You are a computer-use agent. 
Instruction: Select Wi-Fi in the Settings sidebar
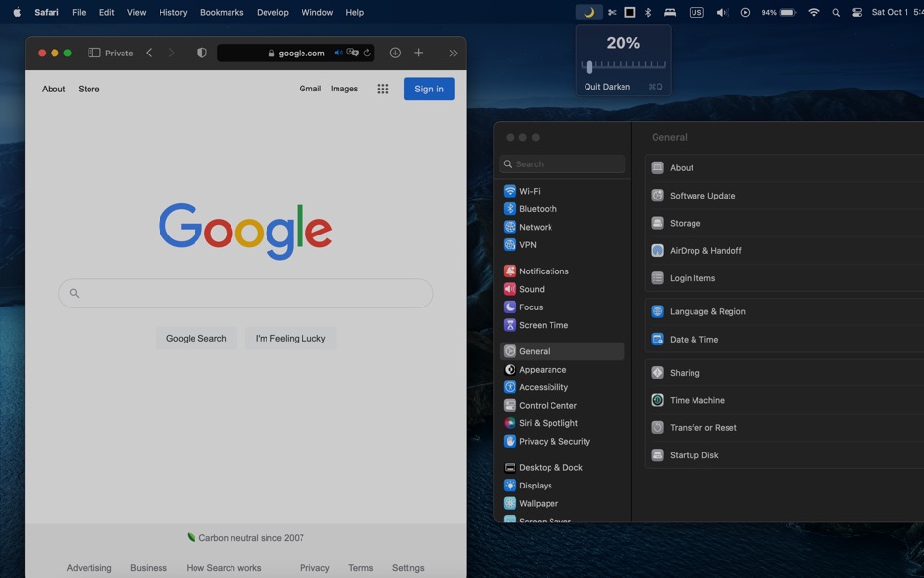pyautogui.click(x=561, y=191)
